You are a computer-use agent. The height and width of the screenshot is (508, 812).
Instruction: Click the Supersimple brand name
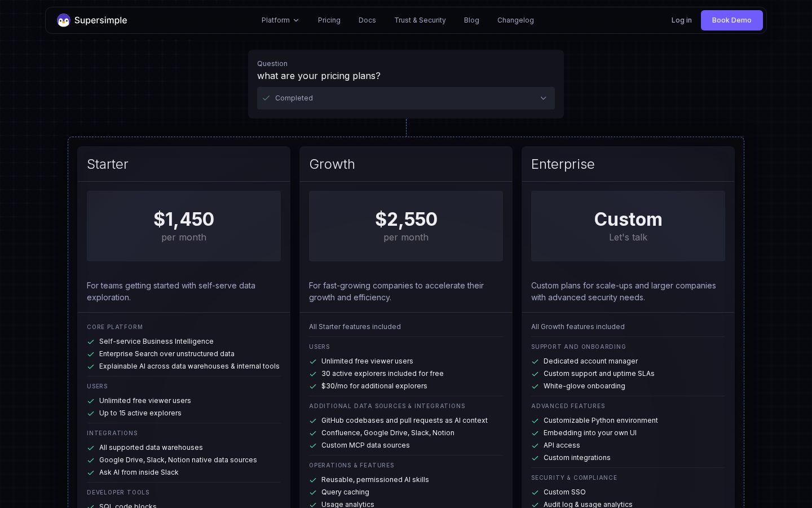click(100, 20)
